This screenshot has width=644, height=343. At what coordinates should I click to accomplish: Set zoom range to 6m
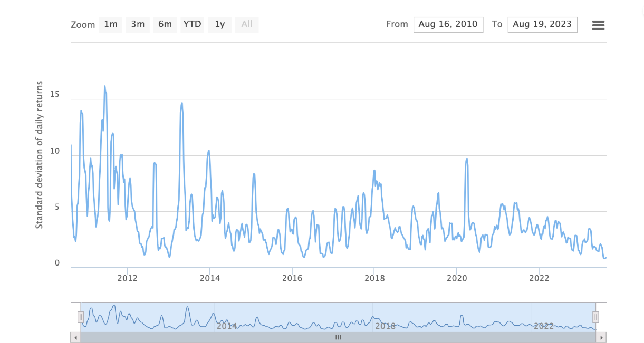(x=165, y=25)
